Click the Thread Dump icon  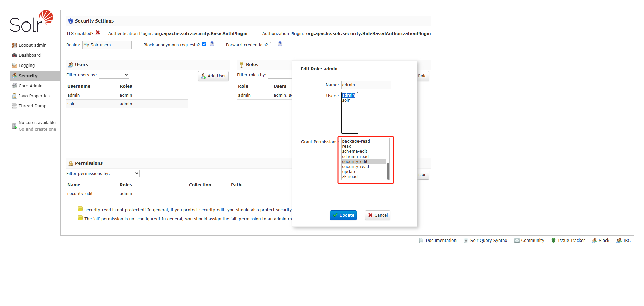(14, 106)
